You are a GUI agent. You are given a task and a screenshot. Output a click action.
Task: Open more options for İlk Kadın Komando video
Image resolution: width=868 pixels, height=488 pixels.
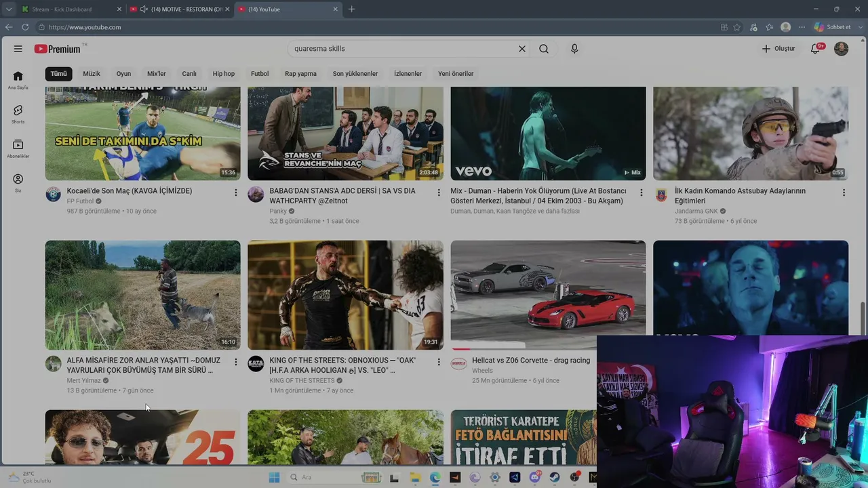(x=844, y=193)
